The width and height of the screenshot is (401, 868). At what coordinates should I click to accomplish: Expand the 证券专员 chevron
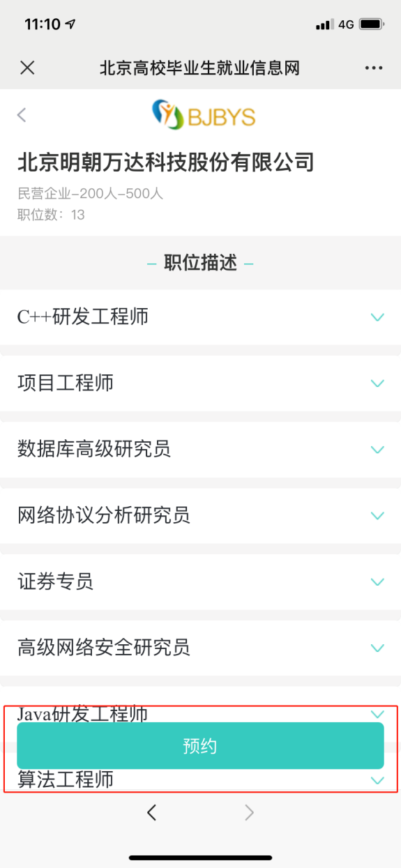377,582
